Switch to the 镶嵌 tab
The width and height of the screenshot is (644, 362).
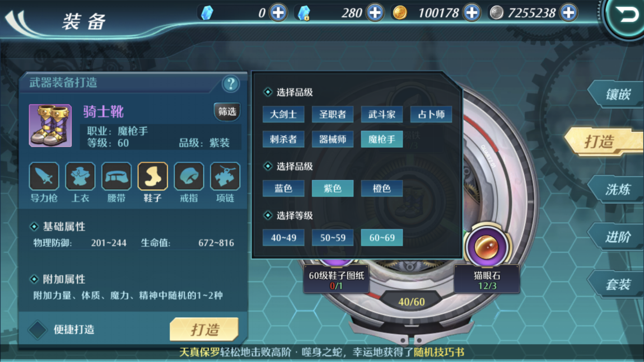tap(617, 95)
